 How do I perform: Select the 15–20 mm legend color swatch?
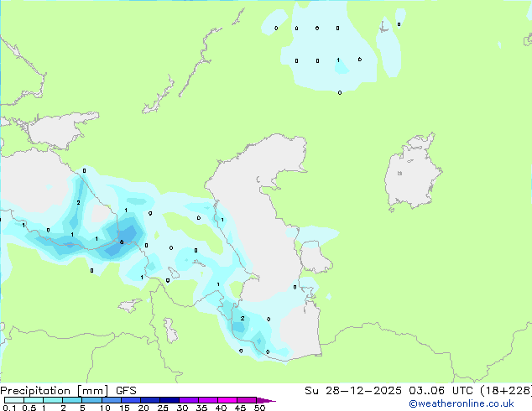point(131,400)
